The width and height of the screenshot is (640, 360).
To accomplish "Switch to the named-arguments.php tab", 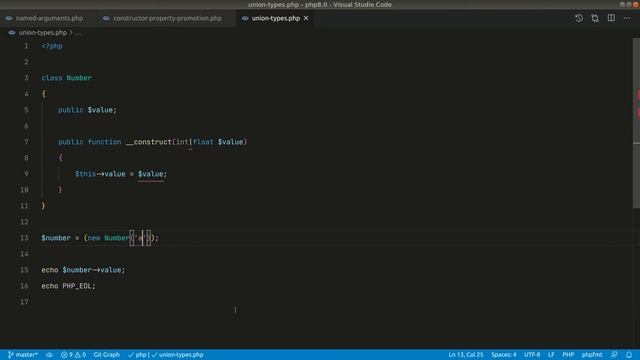I will click(x=49, y=18).
